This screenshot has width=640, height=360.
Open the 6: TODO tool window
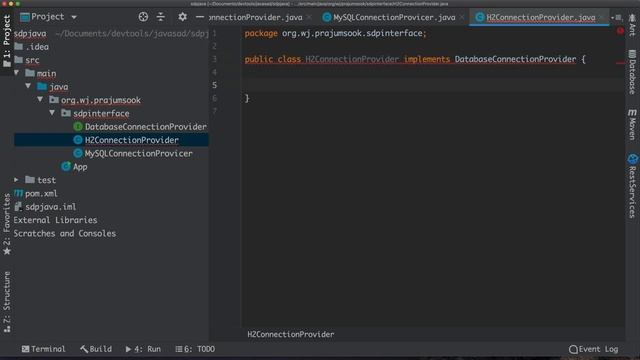[x=195, y=349]
